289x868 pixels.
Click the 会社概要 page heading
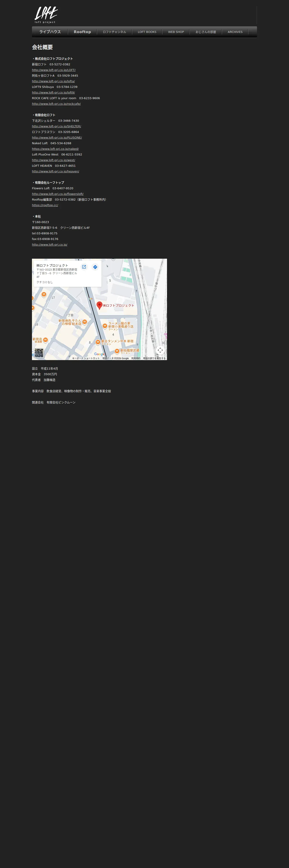click(x=42, y=47)
